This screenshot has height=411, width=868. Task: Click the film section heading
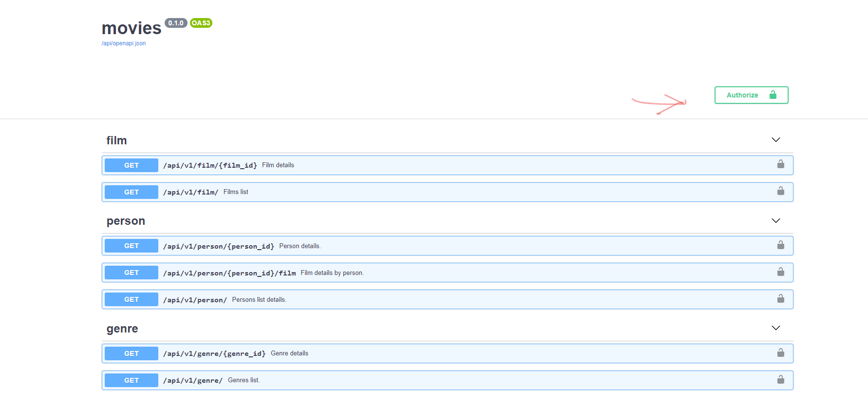pyautogui.click(x=116, y=140)
